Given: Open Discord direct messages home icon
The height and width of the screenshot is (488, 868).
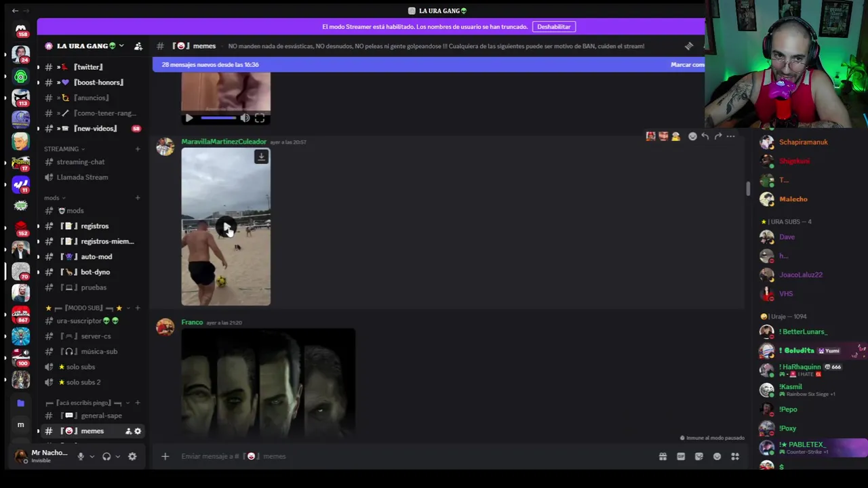Looking at the screenshot, I should pos(21,30).
